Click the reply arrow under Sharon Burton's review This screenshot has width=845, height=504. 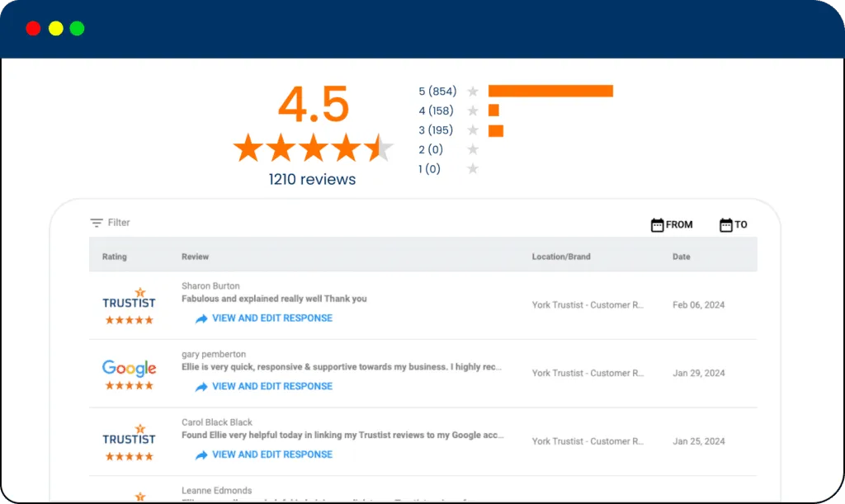click(201, 318)
